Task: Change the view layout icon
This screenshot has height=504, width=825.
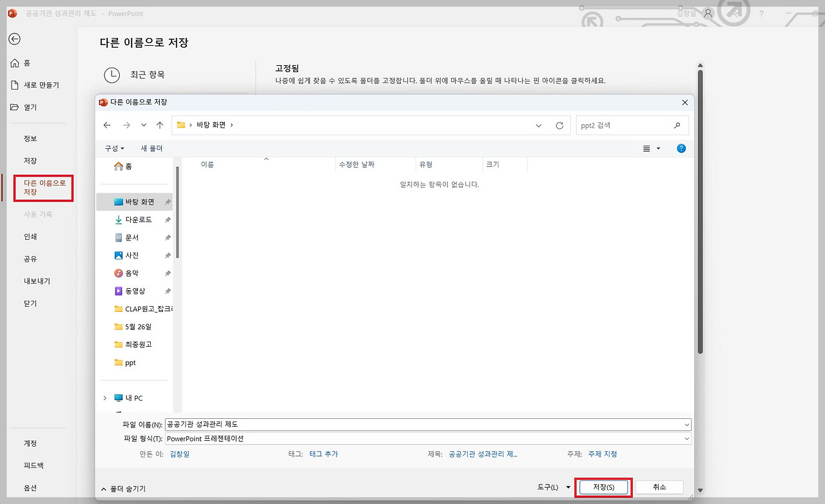Action: click(646, 148)
